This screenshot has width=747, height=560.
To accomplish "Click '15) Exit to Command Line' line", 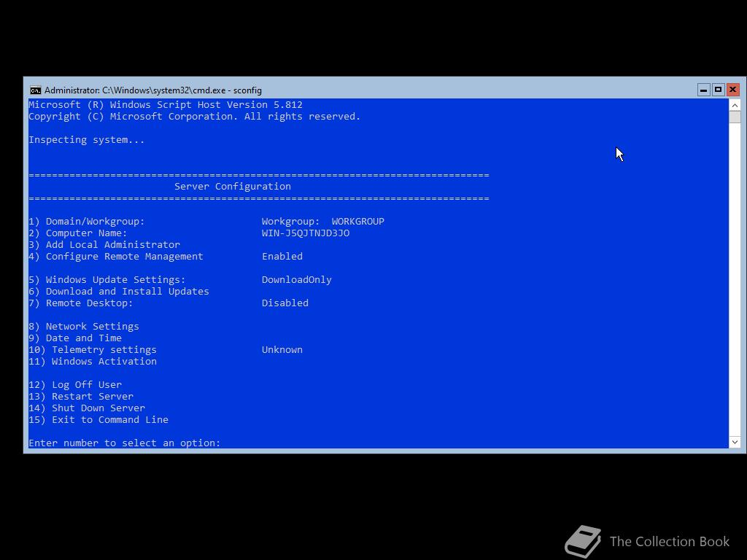I will coord(98,420).
